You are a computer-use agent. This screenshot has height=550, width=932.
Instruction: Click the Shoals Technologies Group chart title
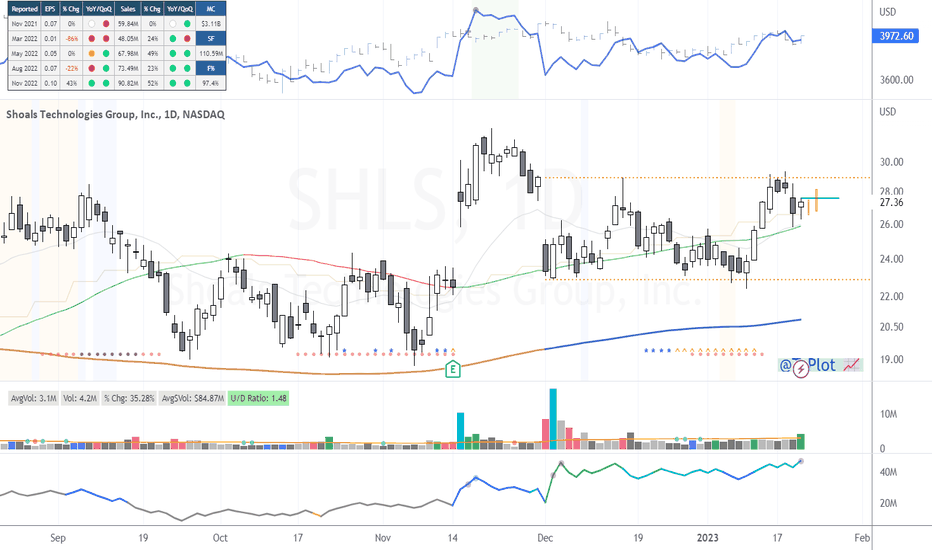115,114
